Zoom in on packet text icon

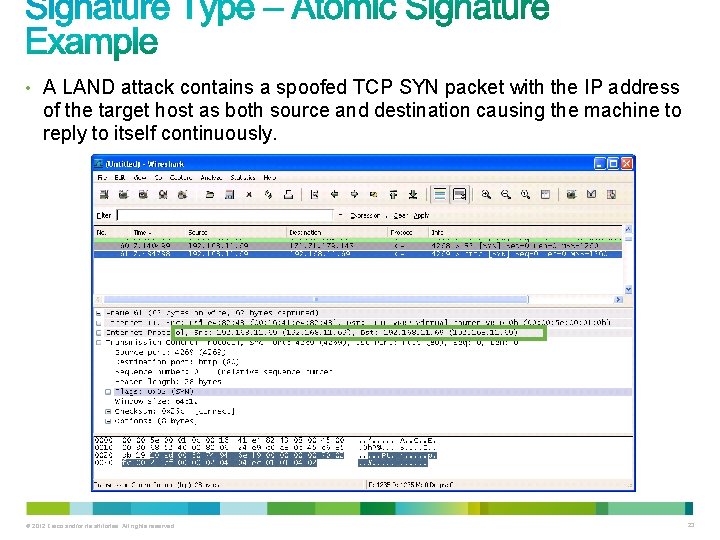click(x=486, y=195)
